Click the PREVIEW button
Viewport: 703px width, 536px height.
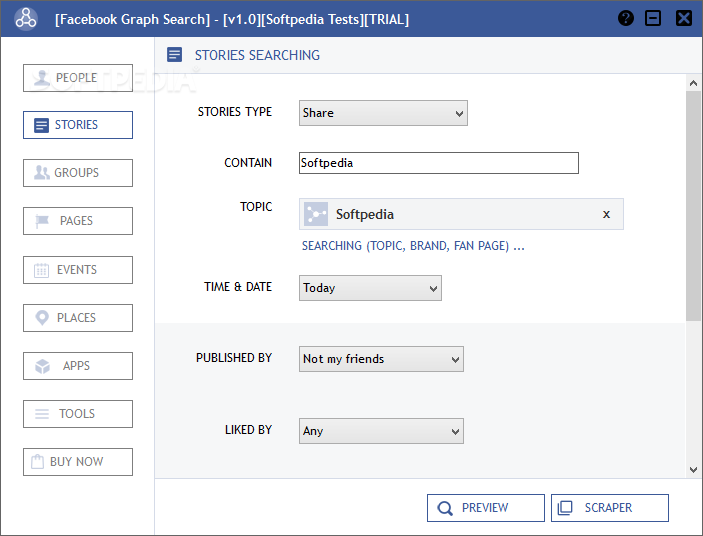coord(486,508)
